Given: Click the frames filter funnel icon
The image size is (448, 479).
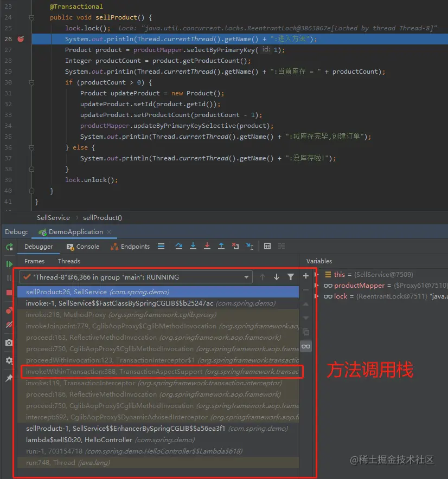Looking at the screenshot, I should click(x=291, y=277).
